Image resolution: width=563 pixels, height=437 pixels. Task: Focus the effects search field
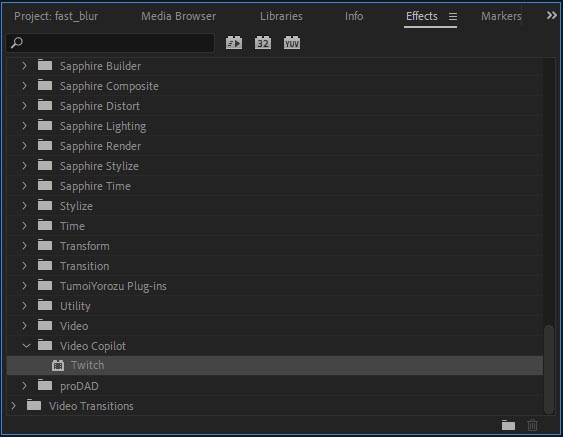pyautogui.click(x=111, y=43)
